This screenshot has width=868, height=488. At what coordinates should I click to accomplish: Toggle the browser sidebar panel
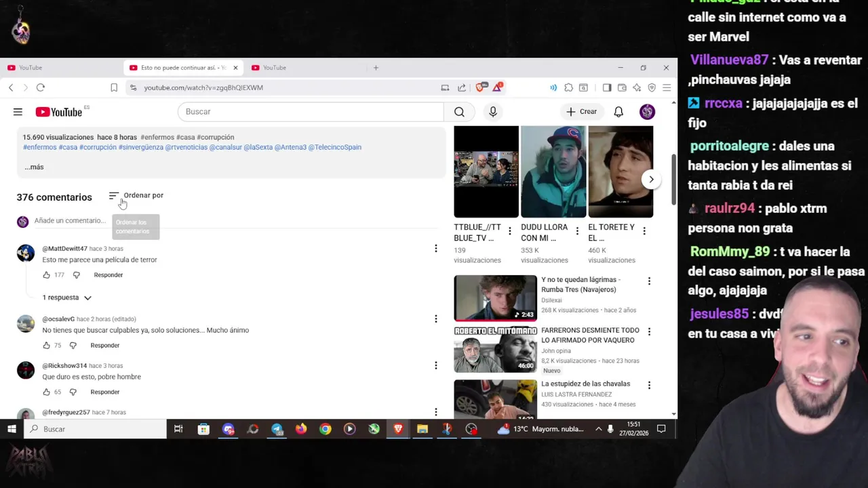(607, 87)
